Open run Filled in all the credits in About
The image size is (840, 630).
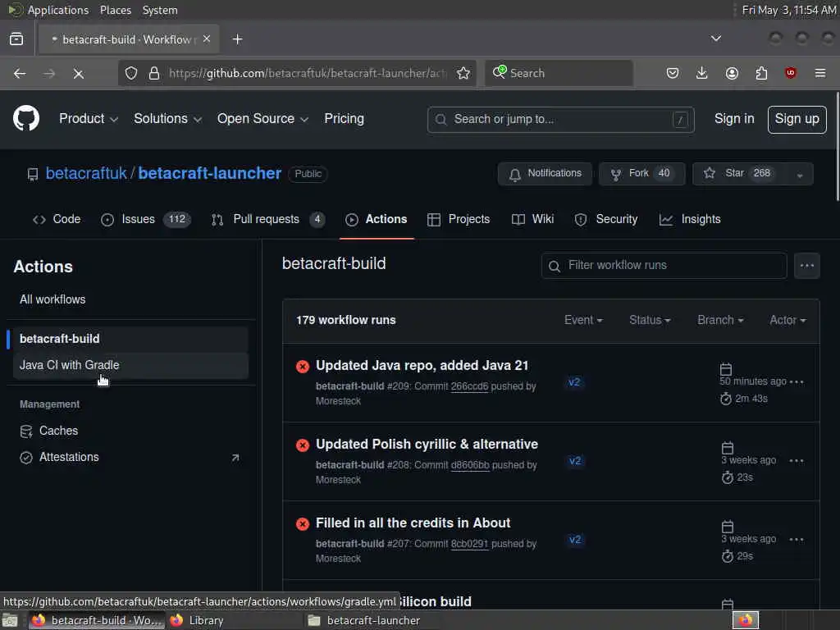point(413,523)
